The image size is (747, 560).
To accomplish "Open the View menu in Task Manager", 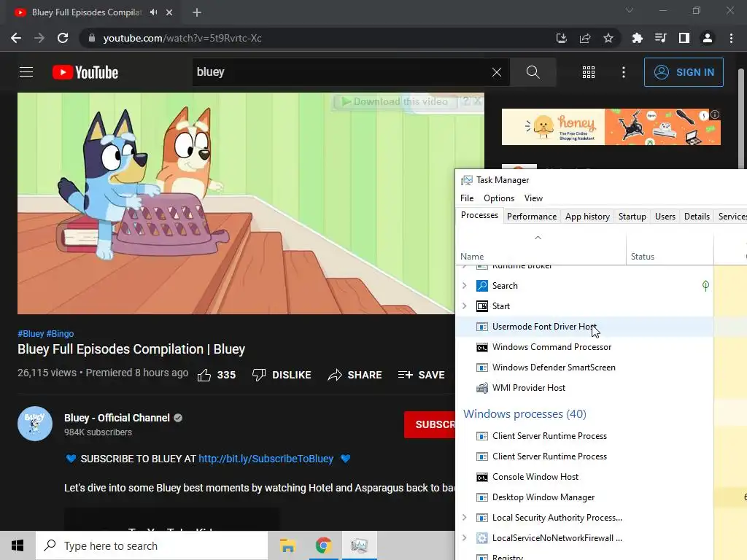I will pyautogui.click(x=533, y=198).
